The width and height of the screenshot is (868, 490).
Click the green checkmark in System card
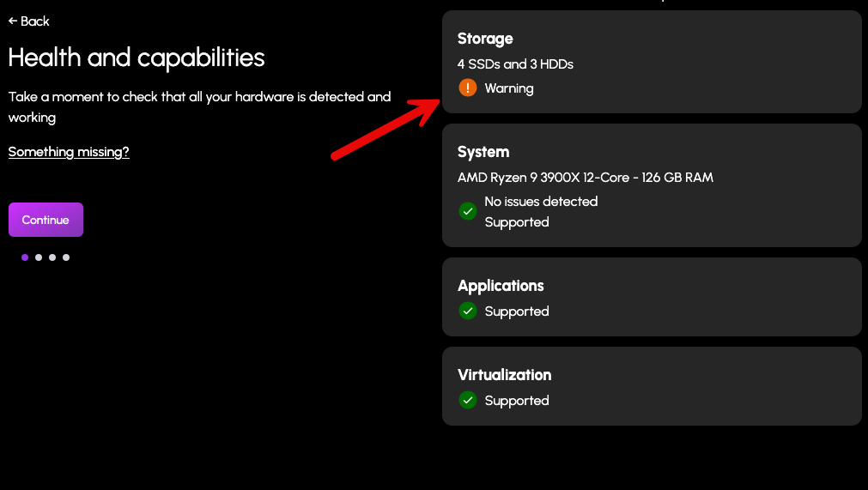[x=467, y=211]
